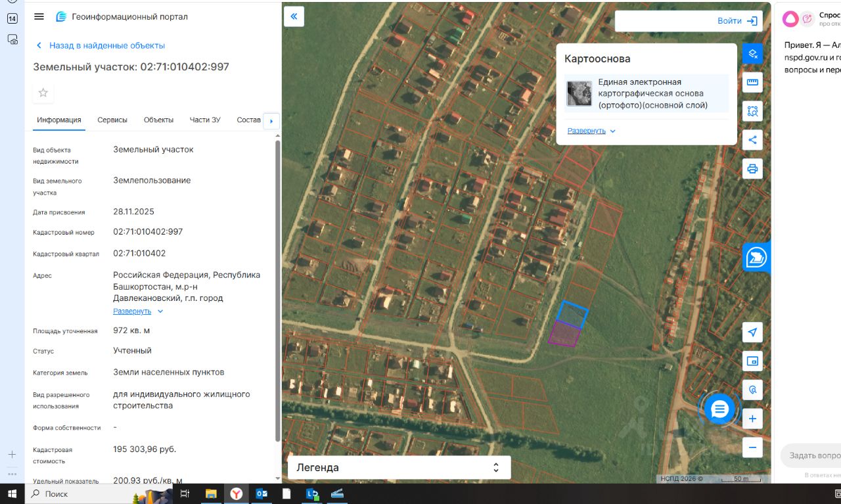This screenshot has width=841, height=504.
Task: Switch to the Информация tab
Action: point(59,120)
